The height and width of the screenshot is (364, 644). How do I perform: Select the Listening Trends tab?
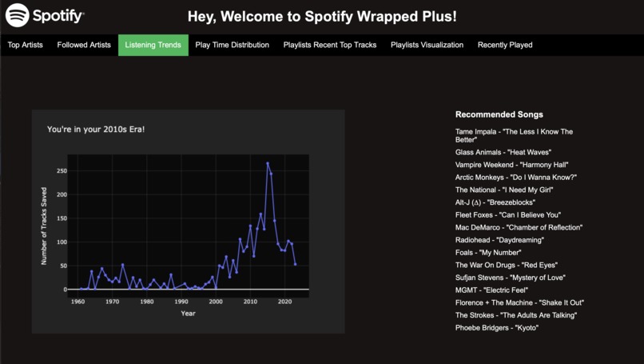153,45
